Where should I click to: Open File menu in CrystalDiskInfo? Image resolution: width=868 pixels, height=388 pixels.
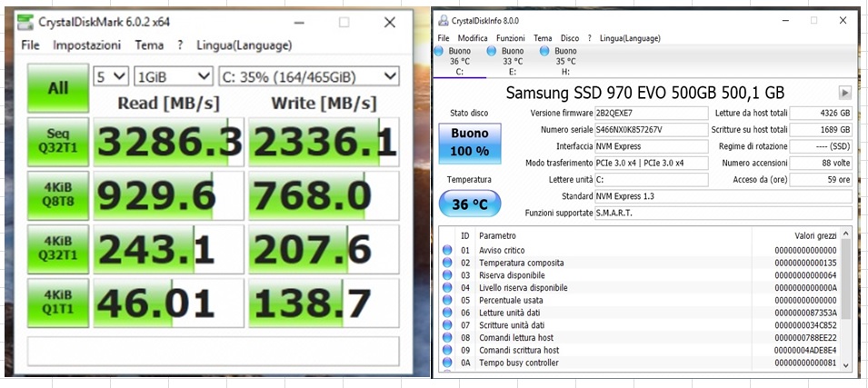(x=444, y=38)
